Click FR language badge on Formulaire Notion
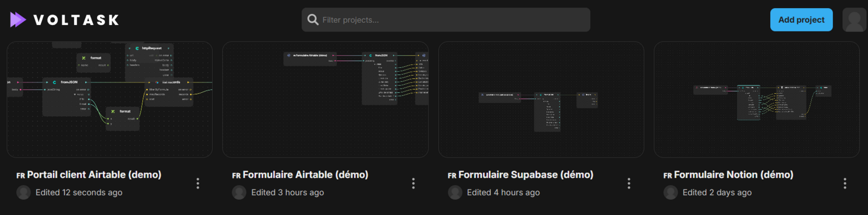Viewport: 868px width, 215px height. point(668,176)
